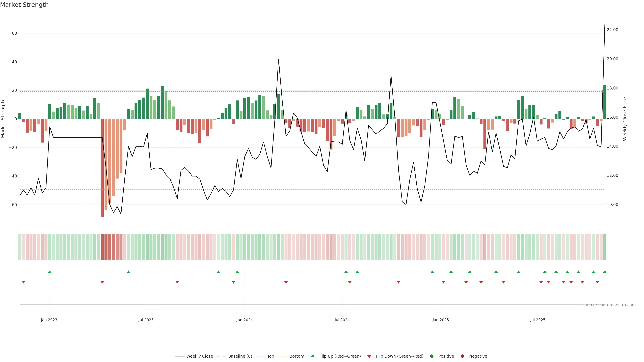The height and width of the screenshot is (362, 644).
Task: Click the dark red Negative circle legend icon
Action: pos(462,356)
